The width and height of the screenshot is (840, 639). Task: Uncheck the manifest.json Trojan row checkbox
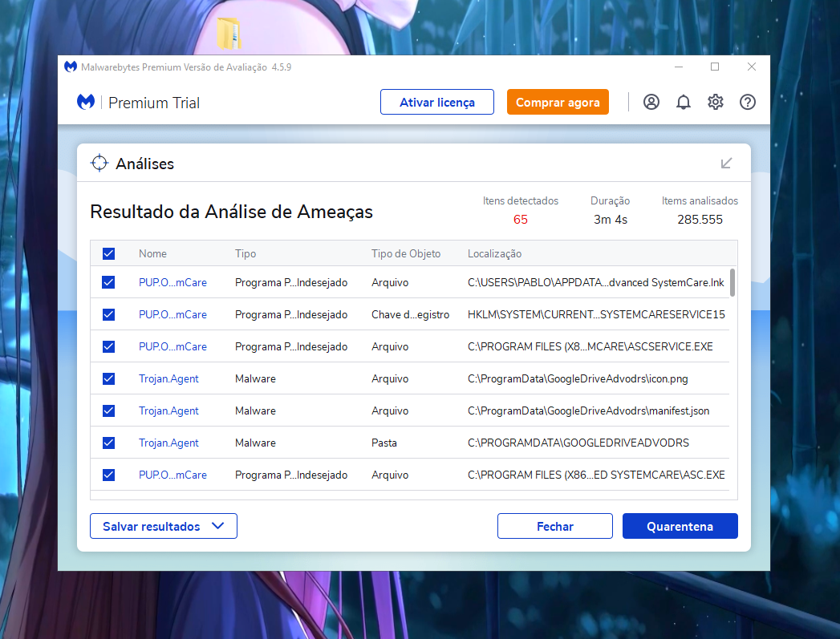click(108, 410)
